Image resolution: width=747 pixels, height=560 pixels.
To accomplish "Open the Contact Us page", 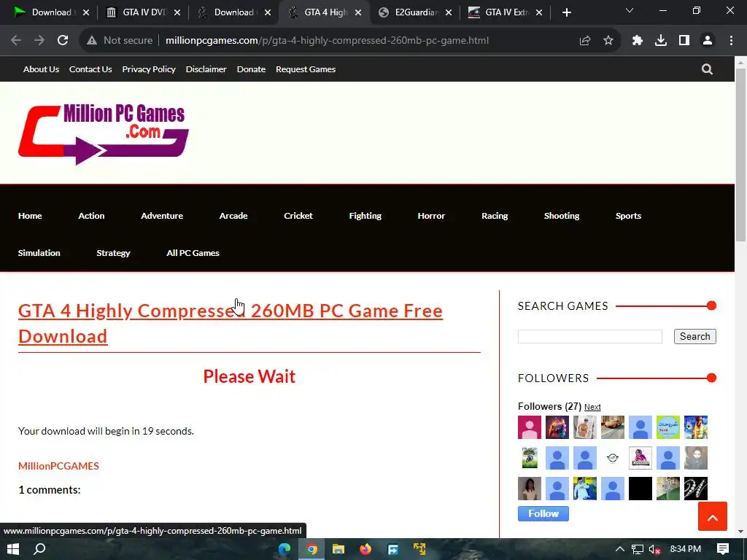I will coord(90,69).
